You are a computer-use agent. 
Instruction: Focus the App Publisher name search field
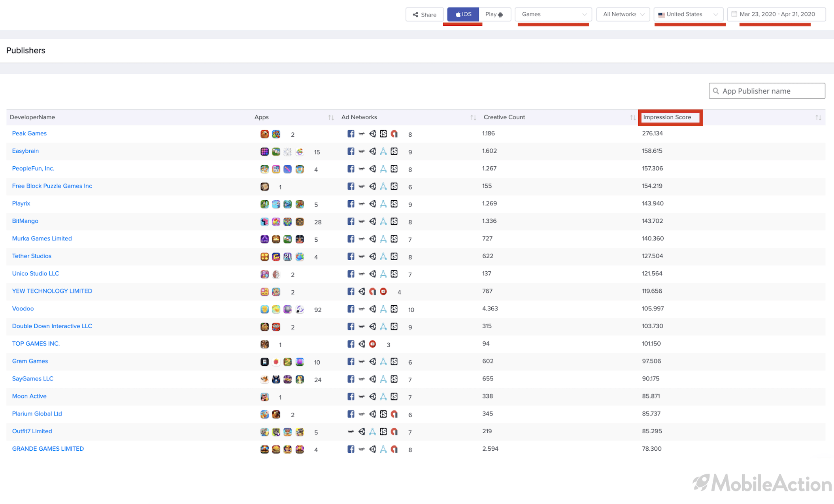767,91
